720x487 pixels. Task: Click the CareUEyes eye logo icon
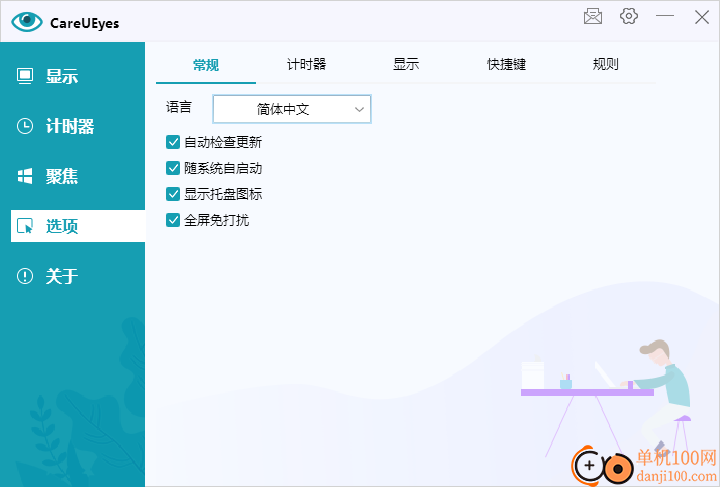[x=27, y=22]
